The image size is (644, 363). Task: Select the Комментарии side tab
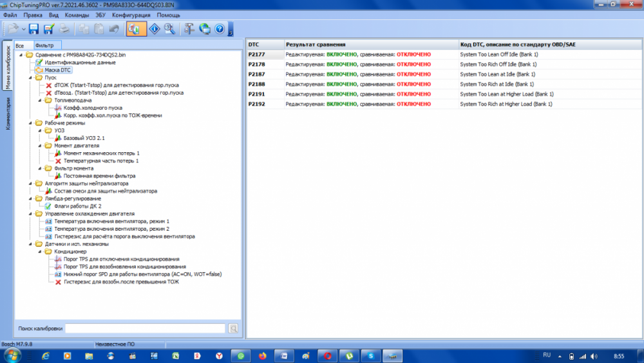[8, 114]
